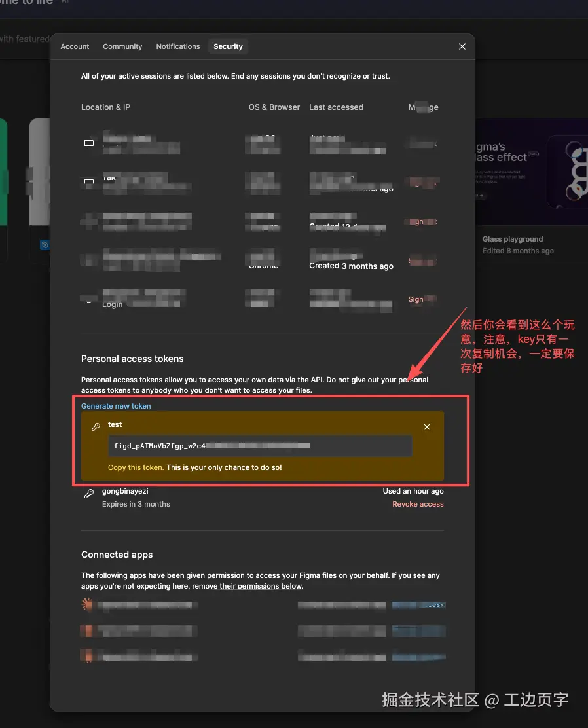
Task: Open Glass playground file in background
Action: pos(513,239)
